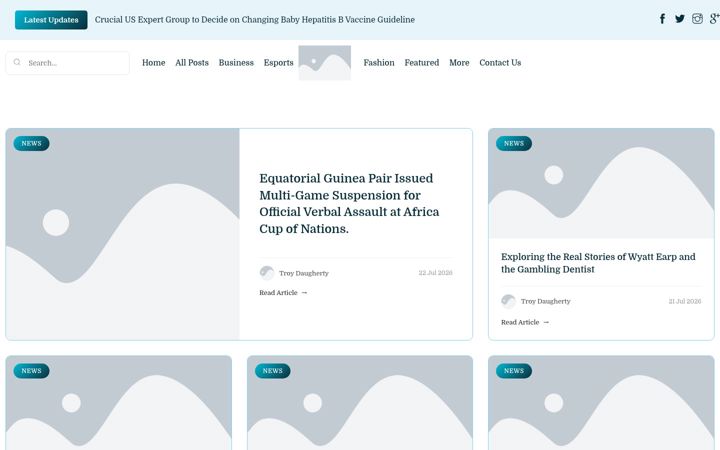The image size is (720, 450).
Task: Open the Equatorial Guinea suspension article title
Action: tap(349, 203)
